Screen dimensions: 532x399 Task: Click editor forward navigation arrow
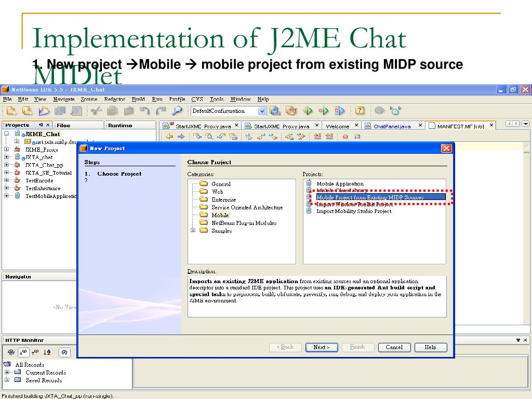point(181,137)
